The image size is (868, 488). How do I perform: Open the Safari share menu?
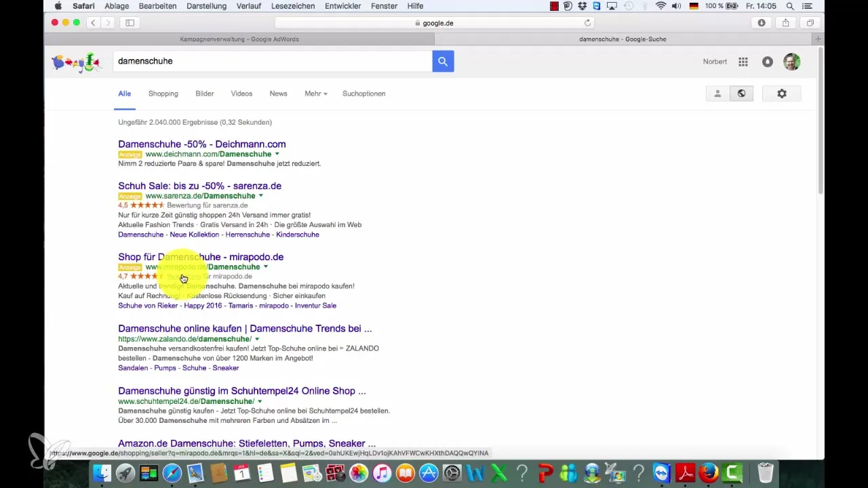(x=786, y=22)
